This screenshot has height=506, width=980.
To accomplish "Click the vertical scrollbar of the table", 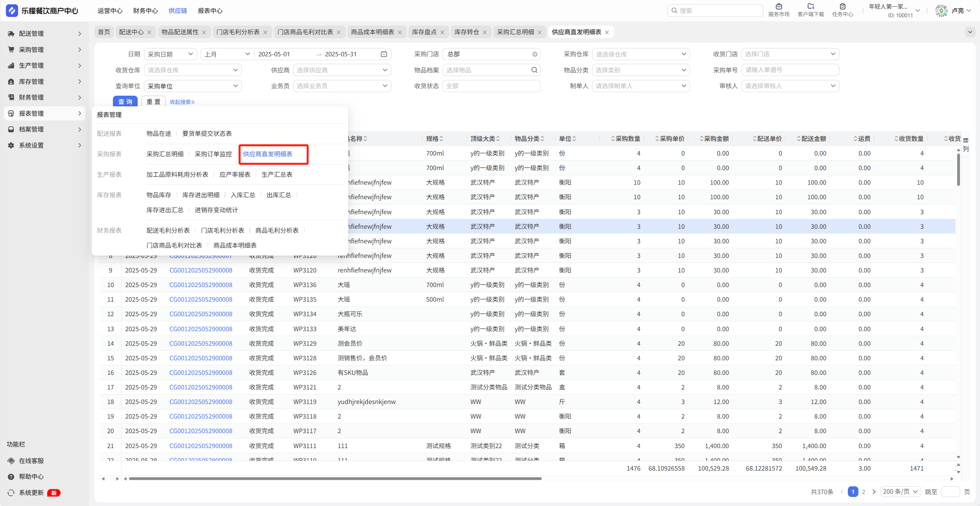I will pos(958,170).
